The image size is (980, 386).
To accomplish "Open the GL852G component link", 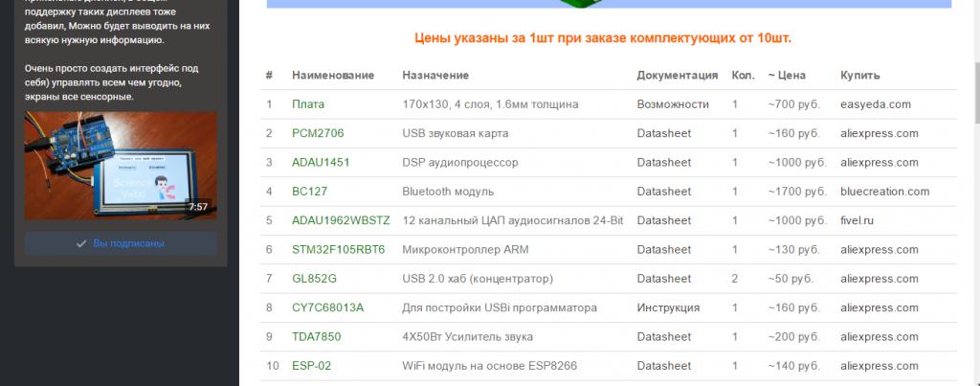I will (314, 279).
